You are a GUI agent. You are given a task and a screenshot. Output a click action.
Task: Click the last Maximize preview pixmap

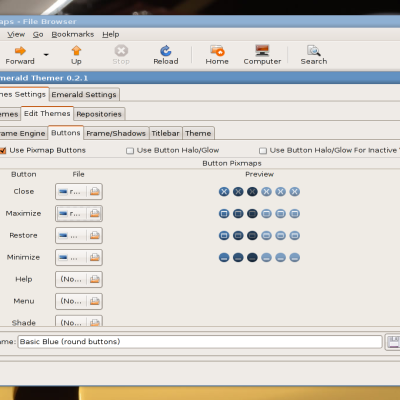coord(295,214)
